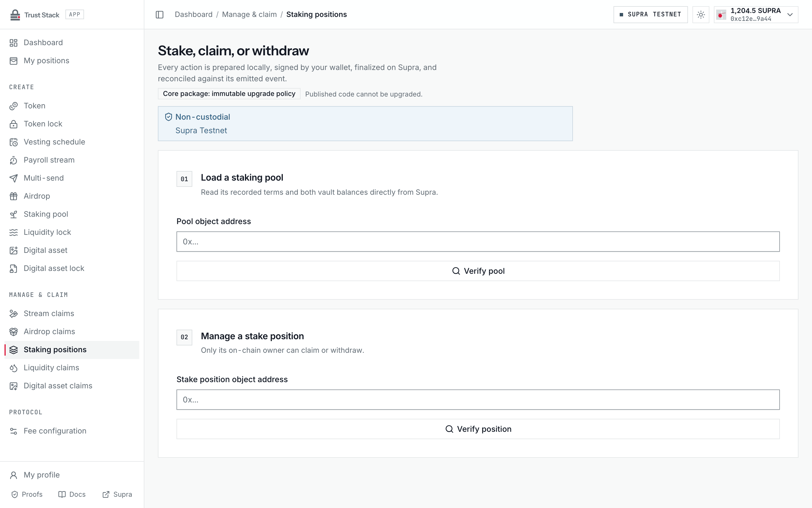Open the external Supra link
The height and width of the screenshot is (508, 812).
tap(118, 494)
